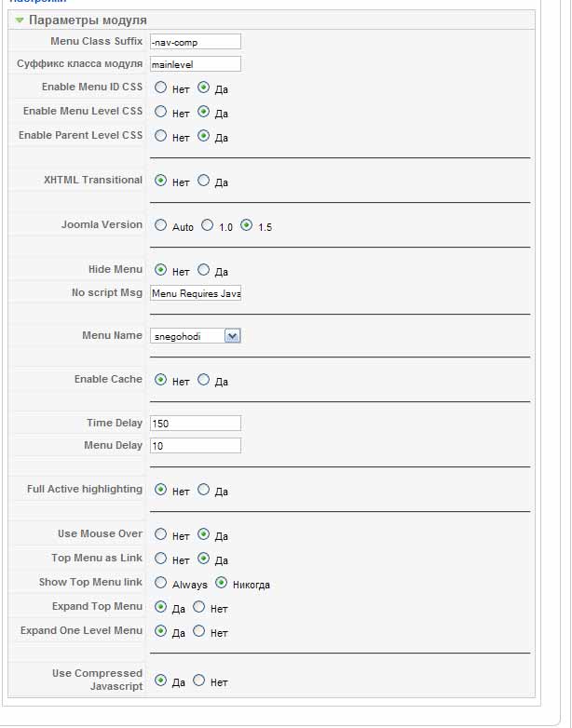Click the Time Delay input field
The height and width of the screenshot is (728, 572).
tap(195, 424)
